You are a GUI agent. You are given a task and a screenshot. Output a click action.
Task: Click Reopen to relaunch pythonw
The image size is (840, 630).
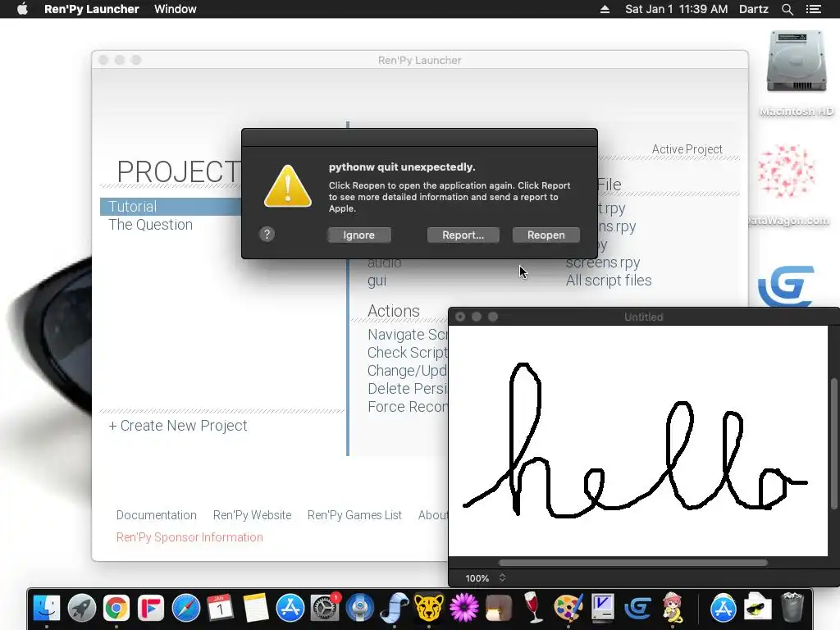[546, 235]
